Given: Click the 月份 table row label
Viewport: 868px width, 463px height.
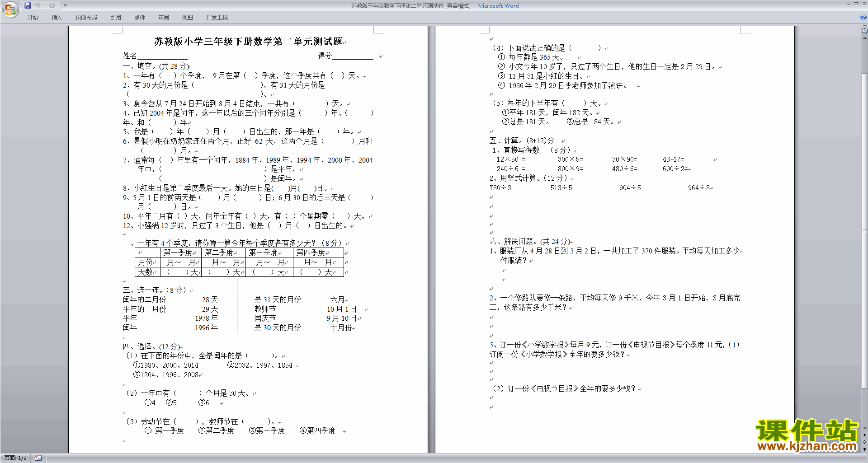Looking at the screenshot, I should pos(147,262).
